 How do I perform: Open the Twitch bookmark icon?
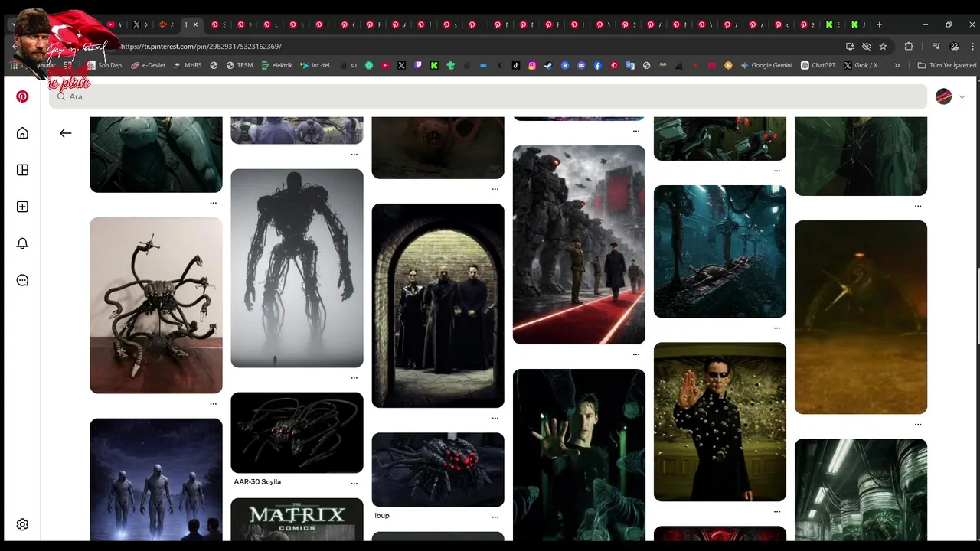tap(418, 66)
